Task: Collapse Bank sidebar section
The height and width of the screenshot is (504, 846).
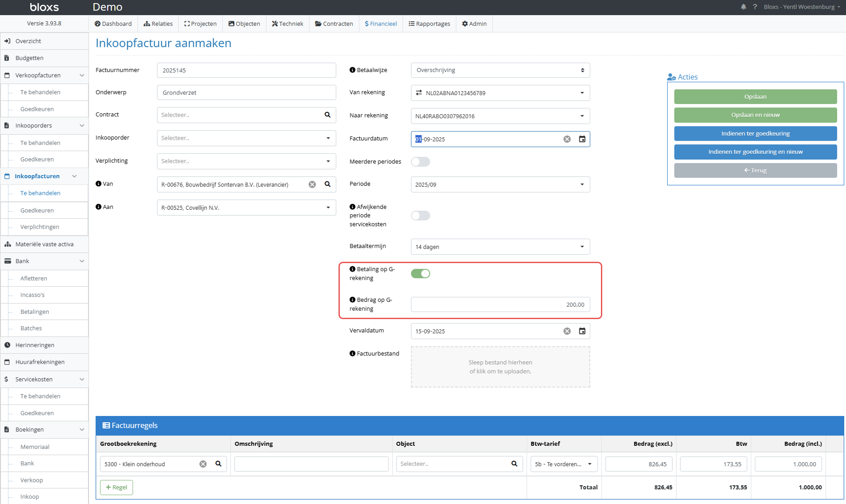Action: (82, 261)
